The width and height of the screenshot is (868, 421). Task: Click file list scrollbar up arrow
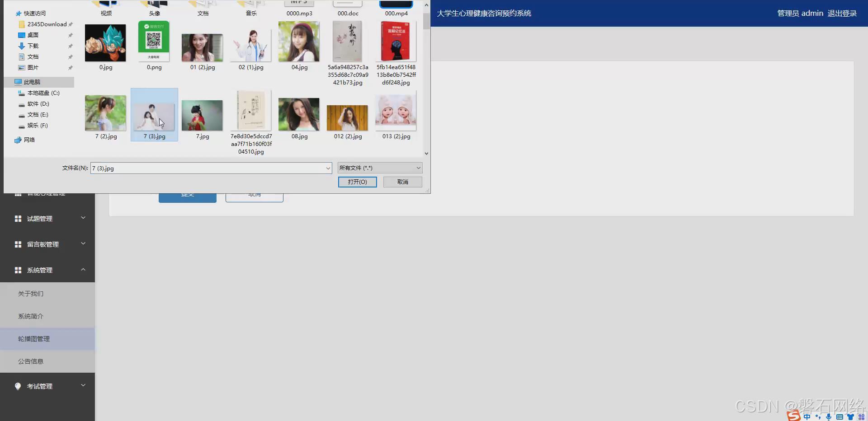tap(426, 5)
